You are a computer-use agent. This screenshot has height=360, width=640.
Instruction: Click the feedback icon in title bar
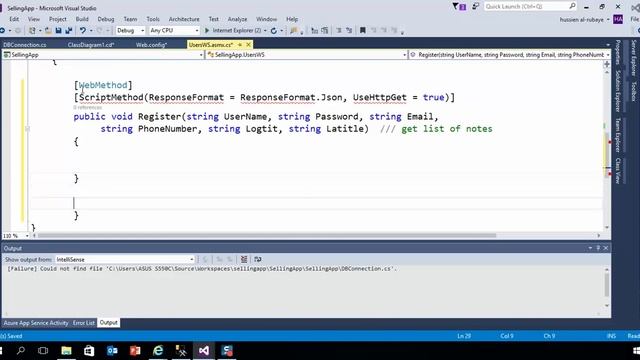click(x=476, y=7)
